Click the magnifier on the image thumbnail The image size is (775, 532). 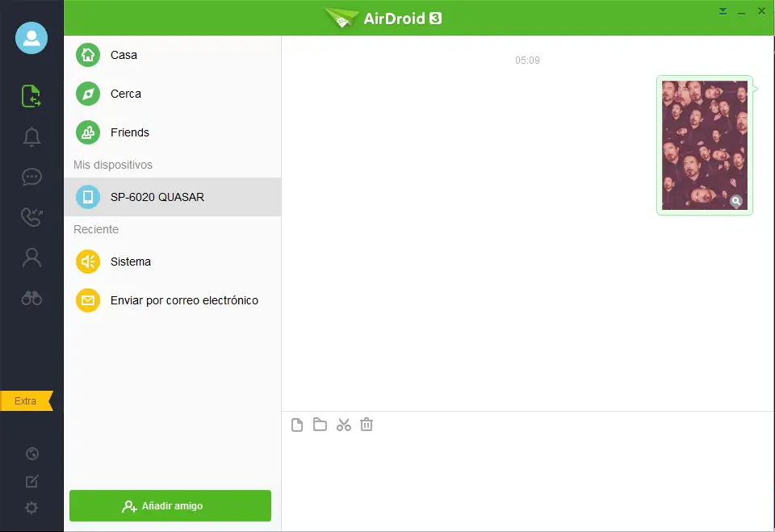[x=736, y=201]
